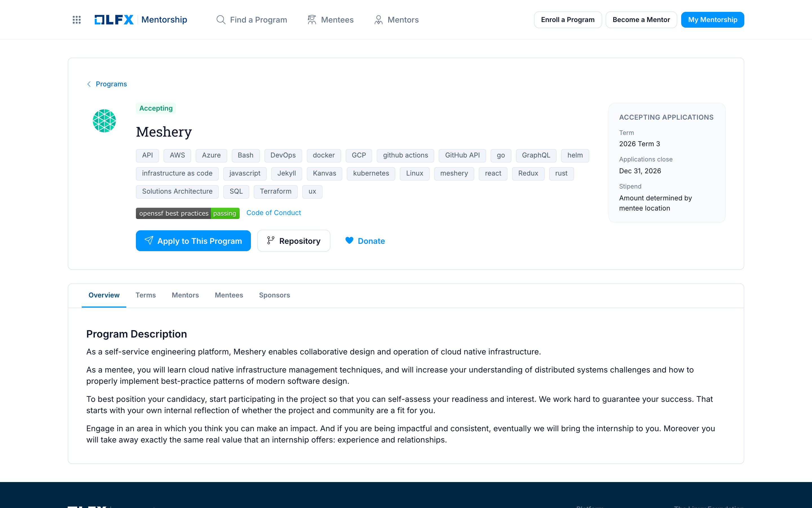Click the Donate link text
The height and width of the screenshot is (508, 812).
tap(371, 241)
